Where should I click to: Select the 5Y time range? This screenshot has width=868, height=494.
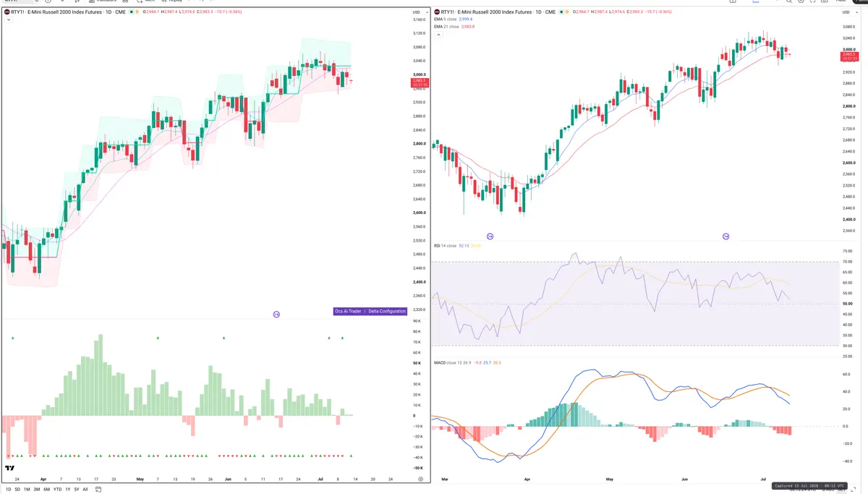click(x=77, y=489)
